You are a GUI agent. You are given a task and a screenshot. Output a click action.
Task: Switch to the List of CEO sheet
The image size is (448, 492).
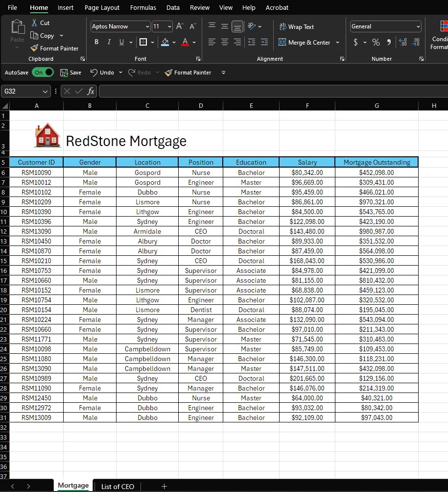(118, 486)
